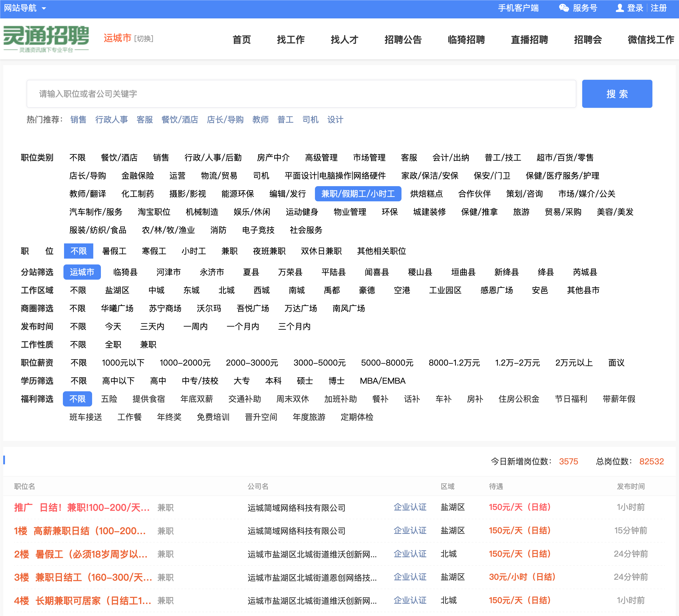
Task: Open the 找人才 menu
Action: tap(344, 39)
